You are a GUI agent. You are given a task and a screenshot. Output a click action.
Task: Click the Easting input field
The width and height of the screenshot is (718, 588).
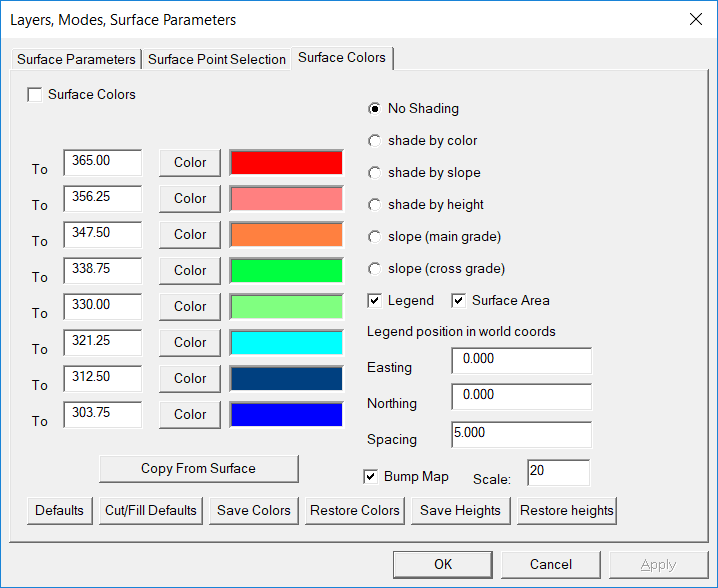click(521, 360)
